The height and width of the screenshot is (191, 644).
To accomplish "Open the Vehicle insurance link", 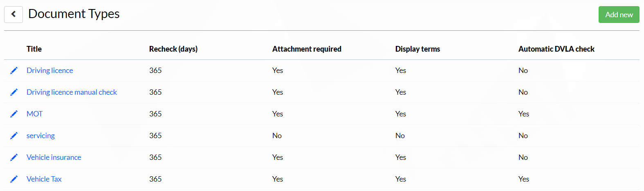I will click(x=54, y=157).
